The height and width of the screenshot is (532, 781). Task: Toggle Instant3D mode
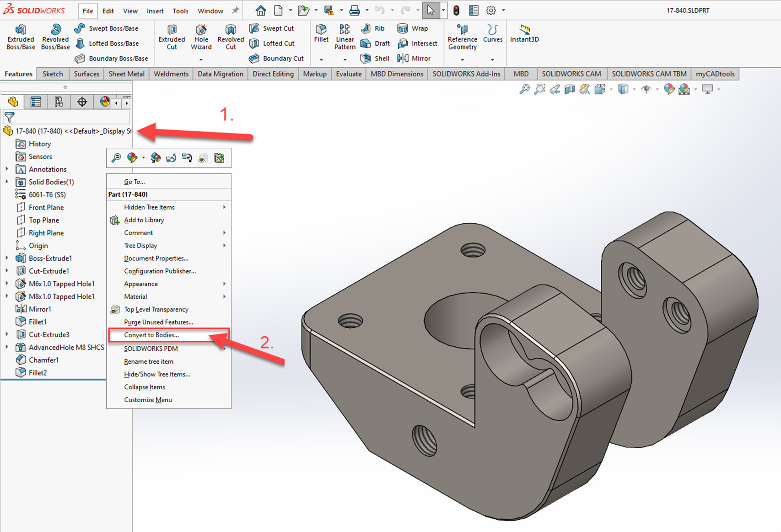point(525,34)
